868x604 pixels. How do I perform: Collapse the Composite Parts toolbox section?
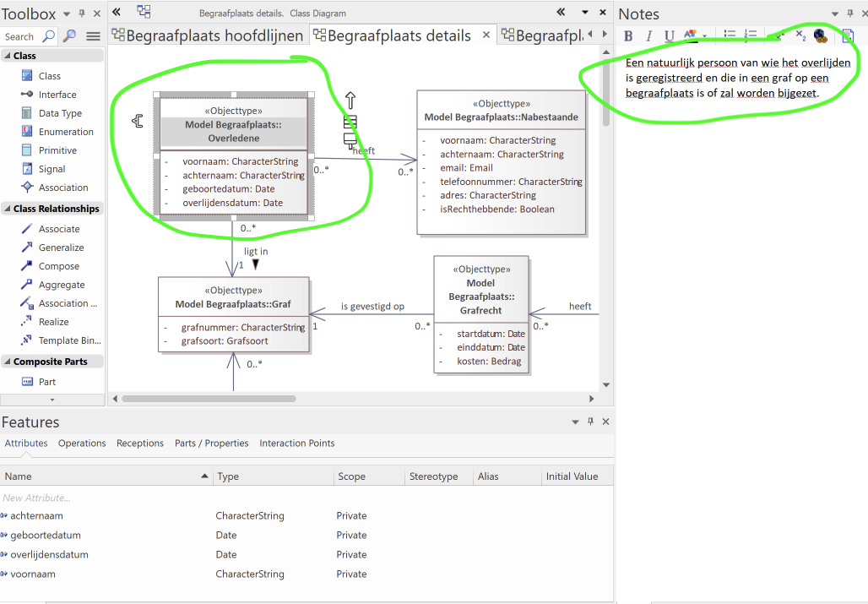[7, 362]
